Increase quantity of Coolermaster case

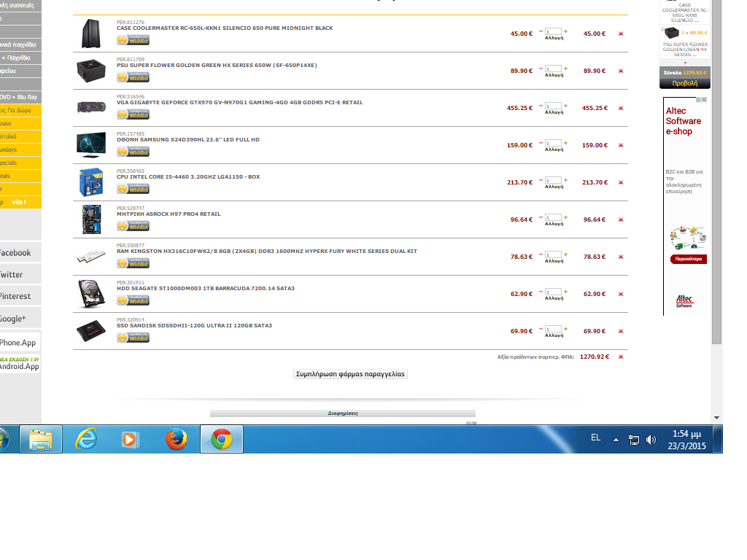click(566, 31)
